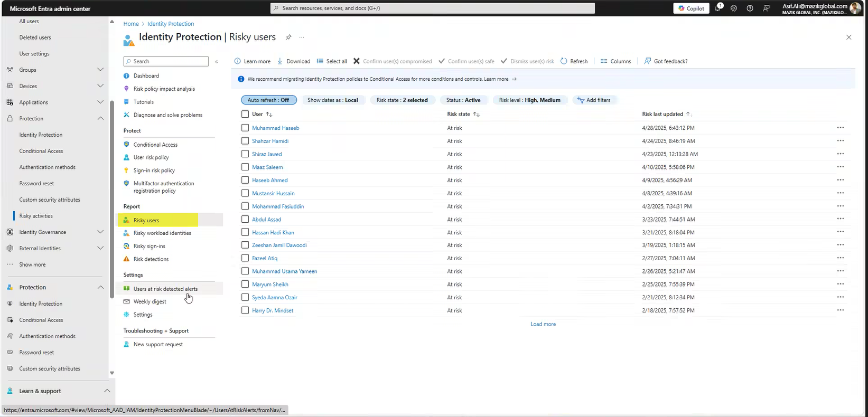Screen dimensions: 868x417
Task: Click Add filters button
Action: pyautogui.click(x=594, y=100)
